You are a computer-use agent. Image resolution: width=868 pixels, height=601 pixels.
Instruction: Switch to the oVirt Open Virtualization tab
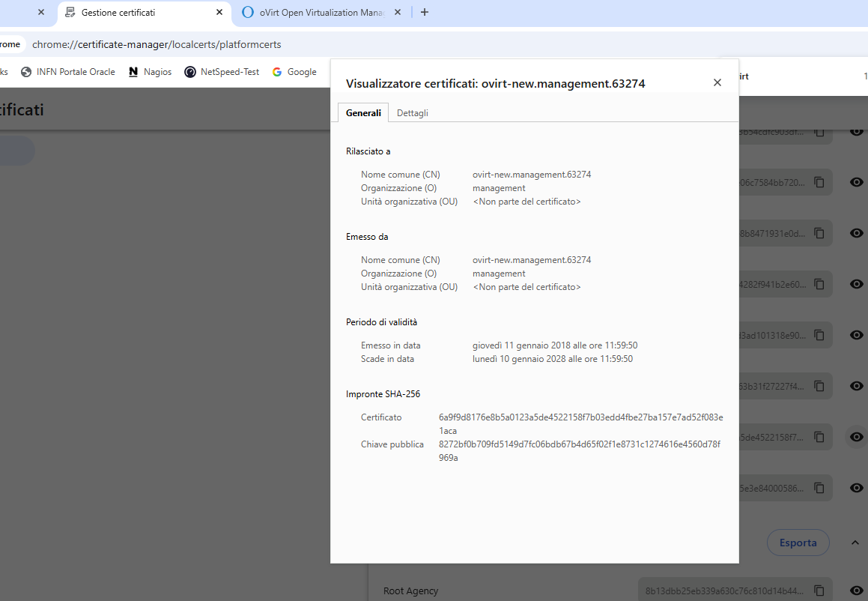point(315,13)
